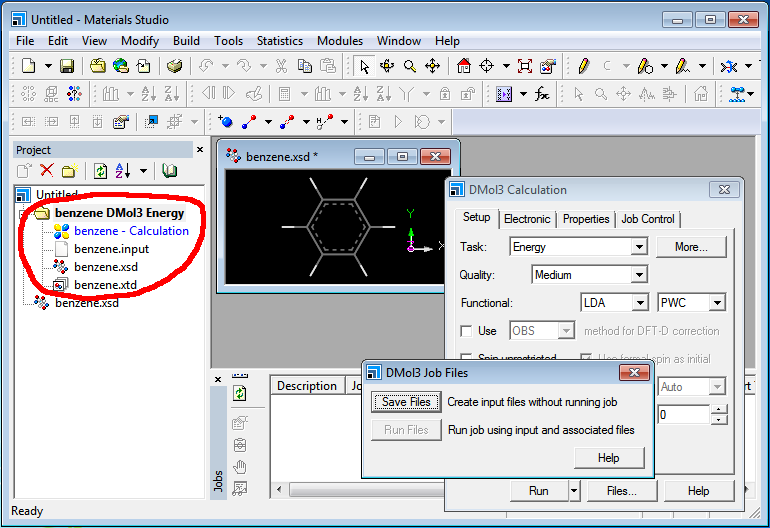Viewport: 770px width, 528px height.
Task: Reset view with red house icon
Action: click(x=464, y=66)
